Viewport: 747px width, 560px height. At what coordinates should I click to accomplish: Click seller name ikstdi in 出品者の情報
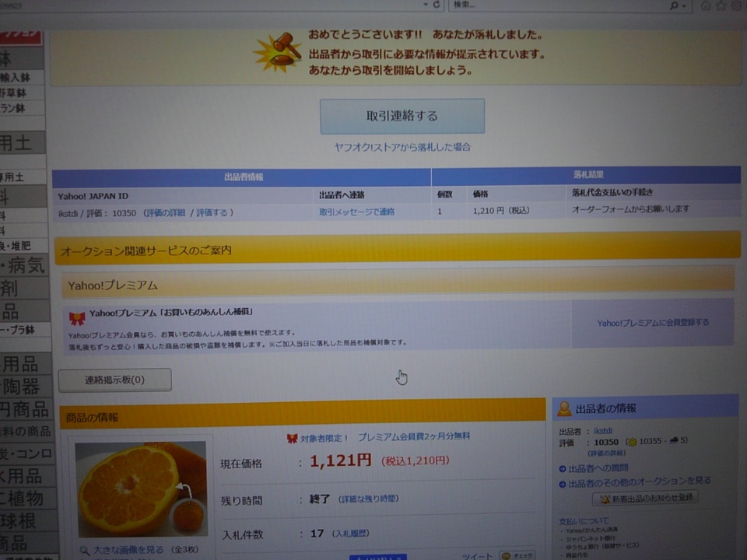point(602,431)
